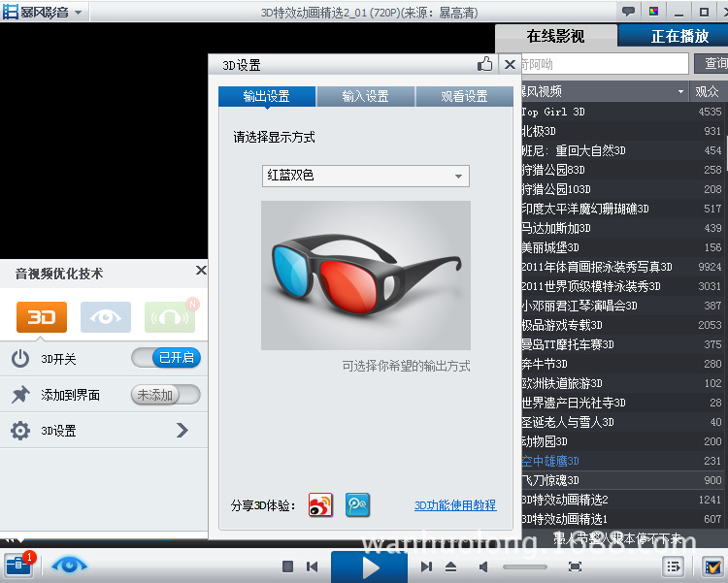Toggle the playlist panel icon
Image resolution: width=728 pixels, height=583 pixels.
(x=675, y=567)
